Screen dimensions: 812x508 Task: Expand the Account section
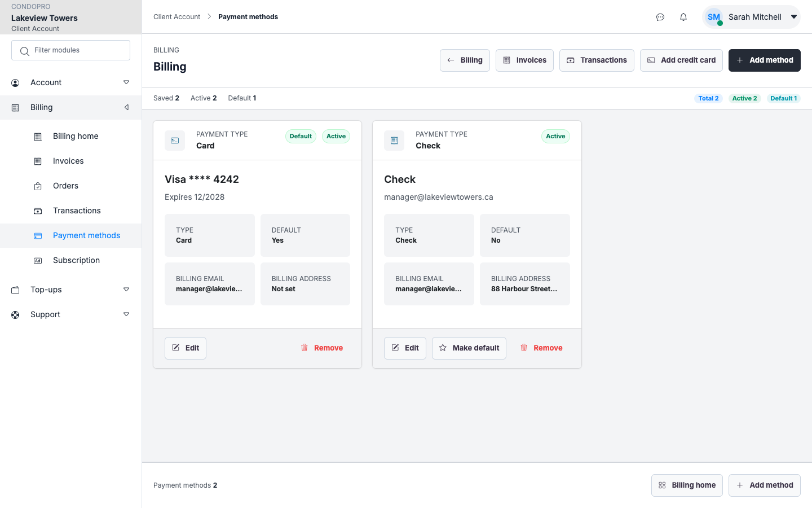tap(126, 82)
